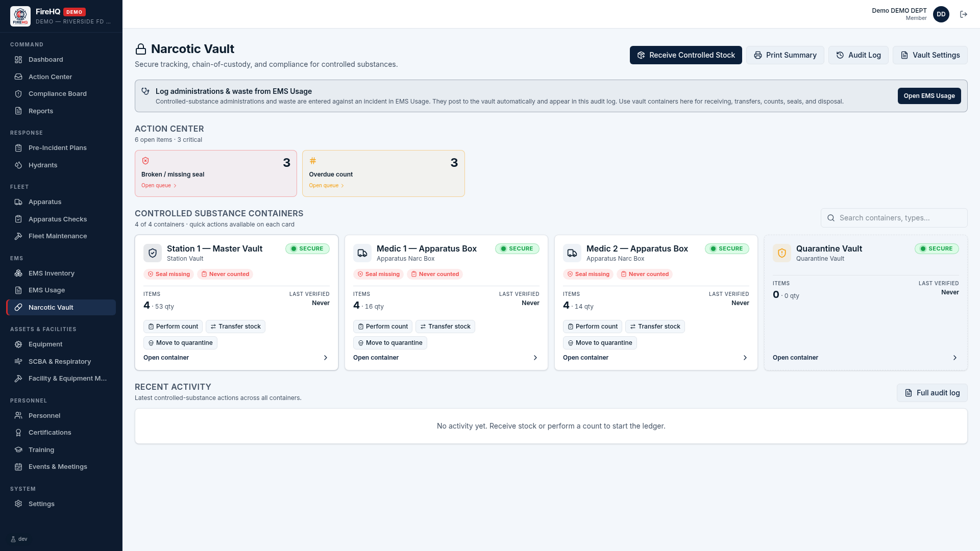This screenshot has height=551, width=980.
Task: Click the truck icon on the Medic 1 Apparatus Box card
Action: pos(362,253)
